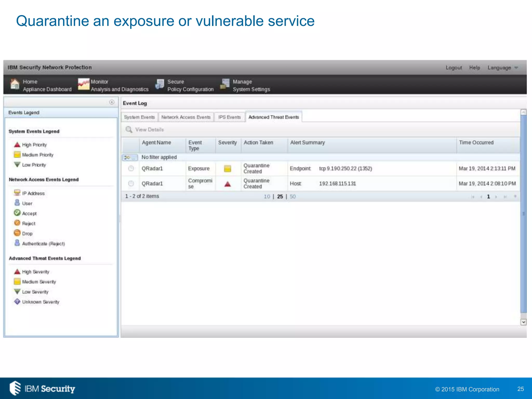The height and width of the screenshot is (399, 532).
Task: Click the filter icon beside No filter applied
Action: tap(130, 157)
